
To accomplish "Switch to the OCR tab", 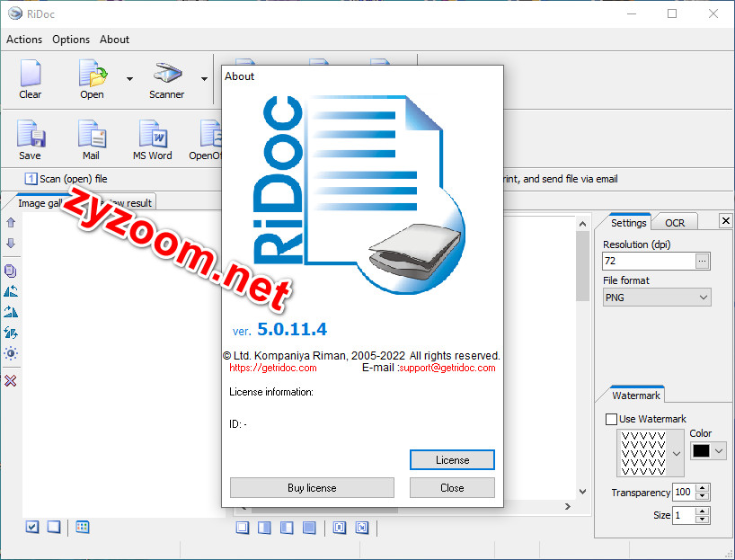I will tap(675, 223).
